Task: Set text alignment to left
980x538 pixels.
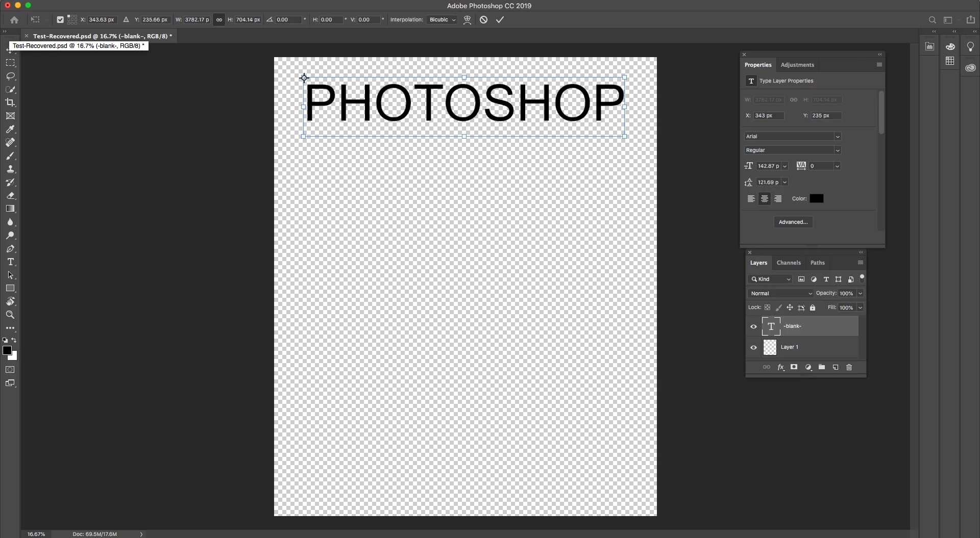Action: point(751,199)
